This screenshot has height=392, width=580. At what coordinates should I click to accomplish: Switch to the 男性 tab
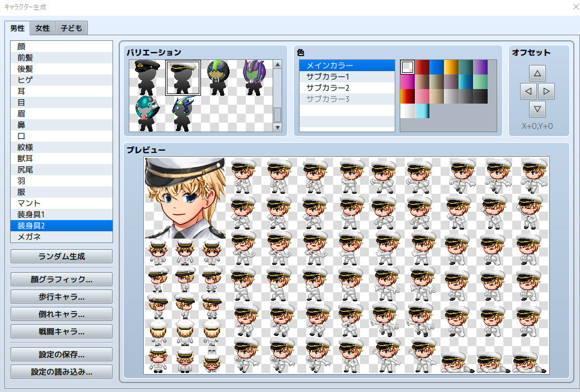point(17,28)
